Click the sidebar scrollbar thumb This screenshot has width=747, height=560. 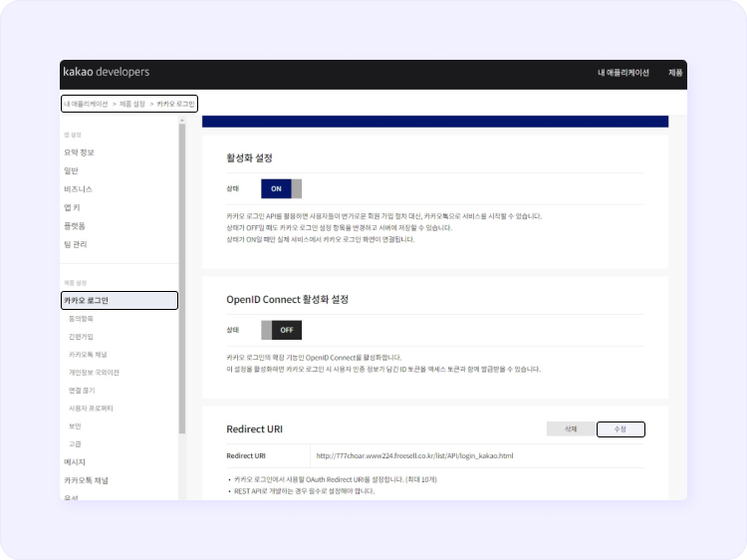[182, 279]
